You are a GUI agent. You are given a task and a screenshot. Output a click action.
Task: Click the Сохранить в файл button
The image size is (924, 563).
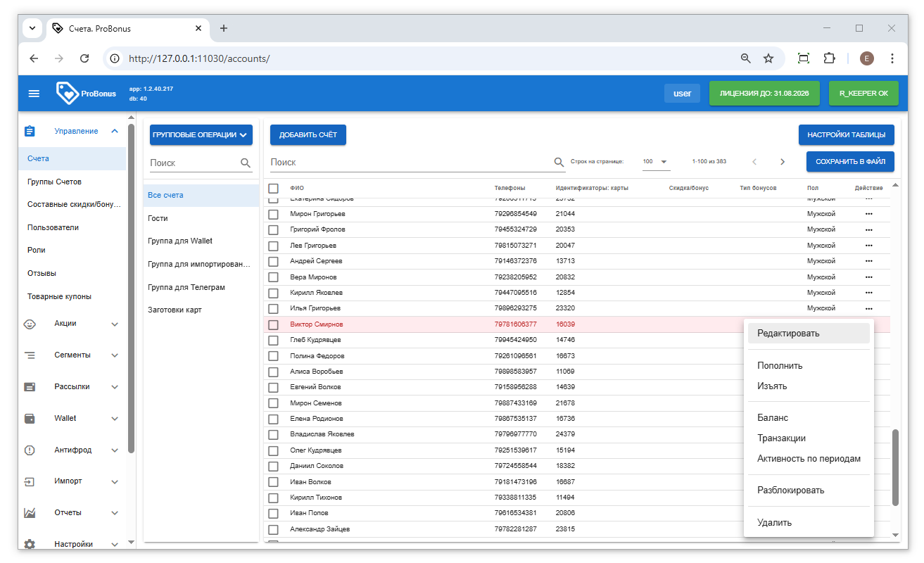click(851, 162)
